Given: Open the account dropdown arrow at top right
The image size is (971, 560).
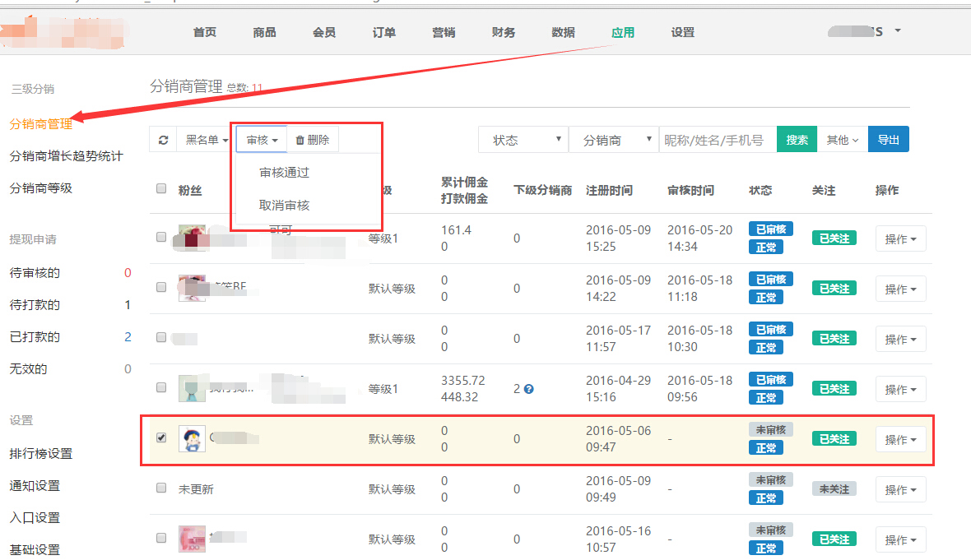Looking at the screenshot, I should [898, 31].
